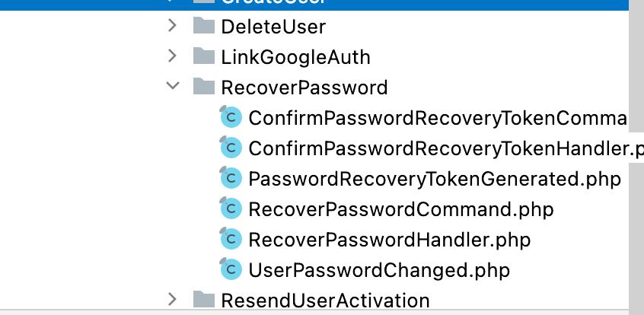The height and width of the screenshot is (315, 644).
Task: Click the vertical scrollbar of the project tree
Action: point(636,157)
